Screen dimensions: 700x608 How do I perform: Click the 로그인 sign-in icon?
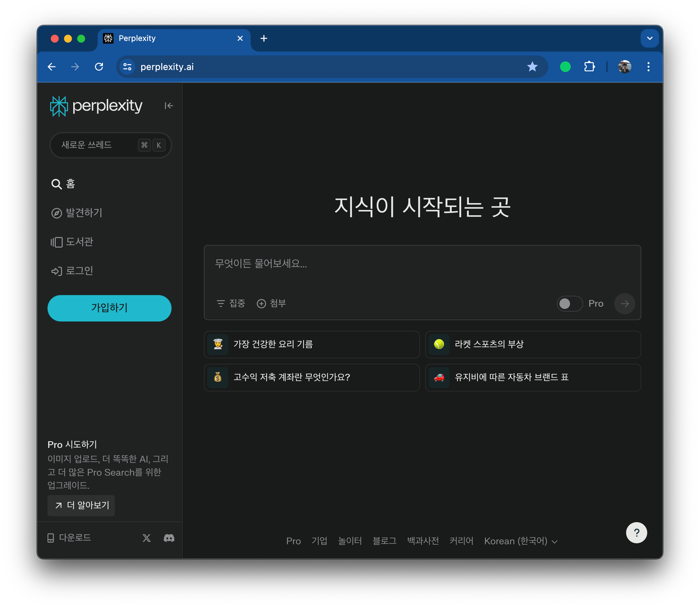[56, 271]
